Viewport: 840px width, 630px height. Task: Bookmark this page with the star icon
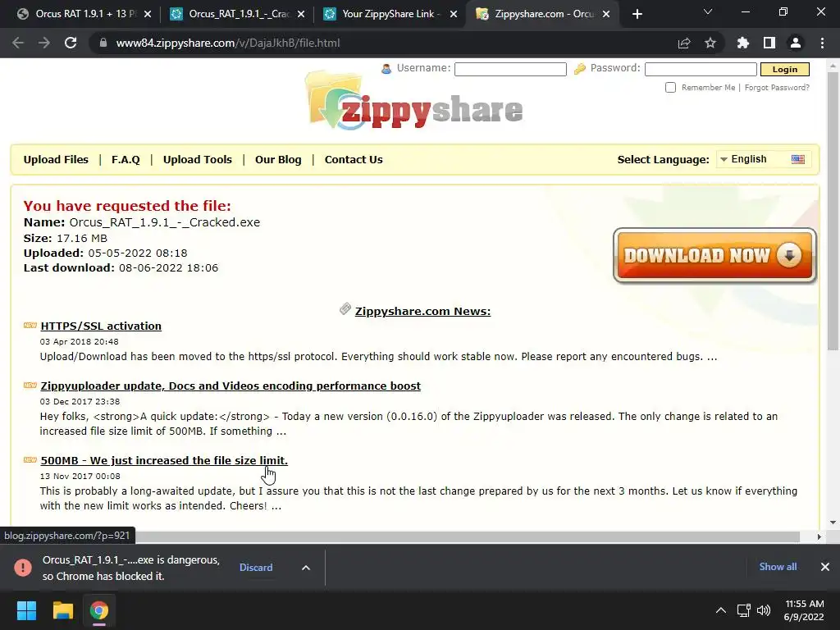(710, 43)
